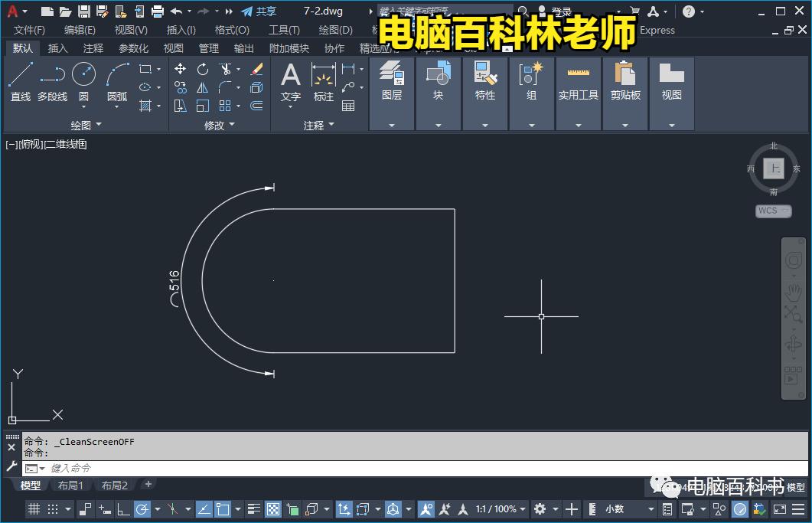Screen dimensions: 812x523
Task: Select the 圆 (Circle) tool
Action: point(83,74)
